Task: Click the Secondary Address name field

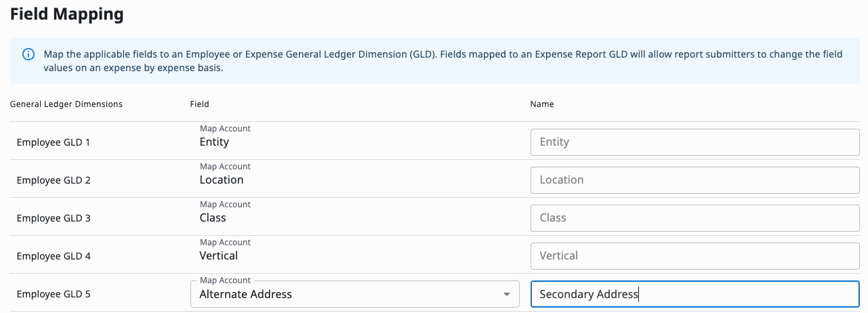Action: click(695, 294)
